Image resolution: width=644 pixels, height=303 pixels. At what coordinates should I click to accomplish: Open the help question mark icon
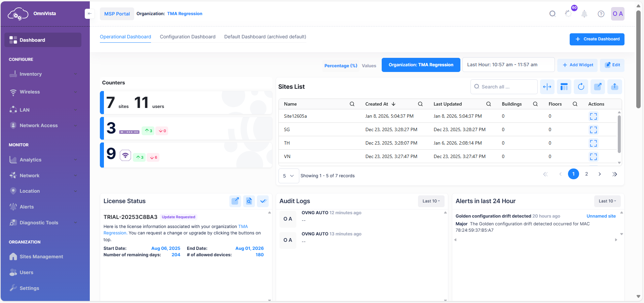[x=601, y=14]
